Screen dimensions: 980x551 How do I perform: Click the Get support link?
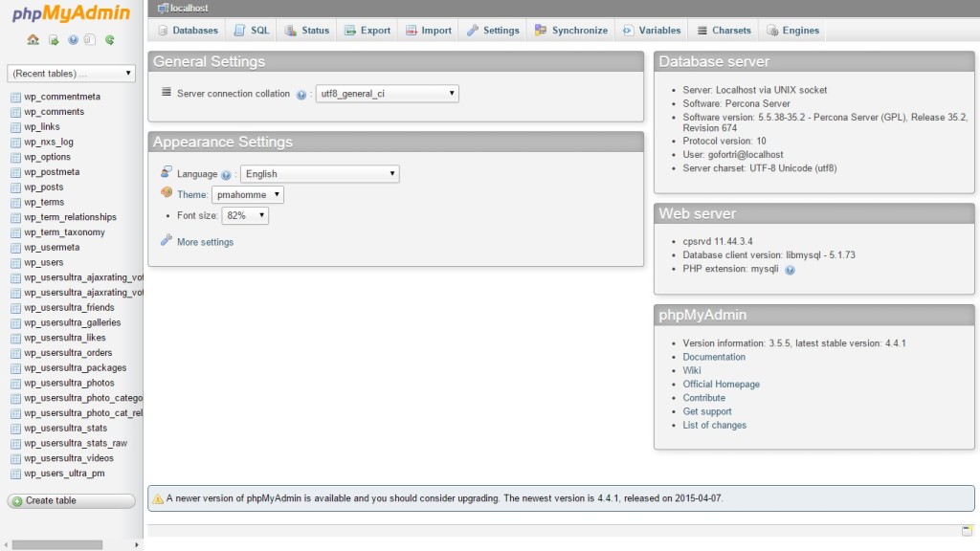click(x=707, y=411)
